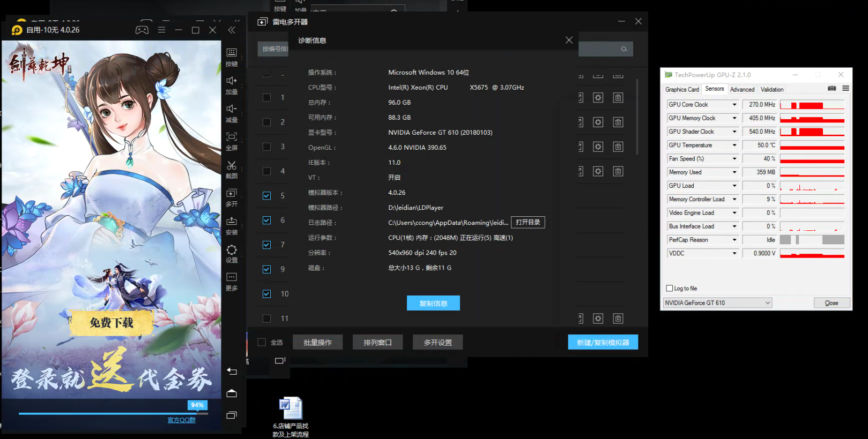Screen dimensions: 868x439
Task: Open the GPU Temperature sensor dropdown
Action: [x=734, y=145]
